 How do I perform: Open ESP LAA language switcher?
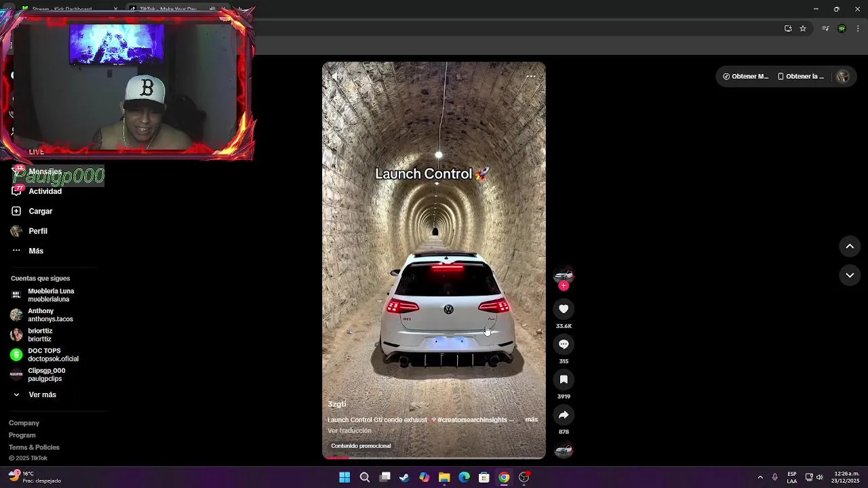pyautogui.click(x=792, y=477)
